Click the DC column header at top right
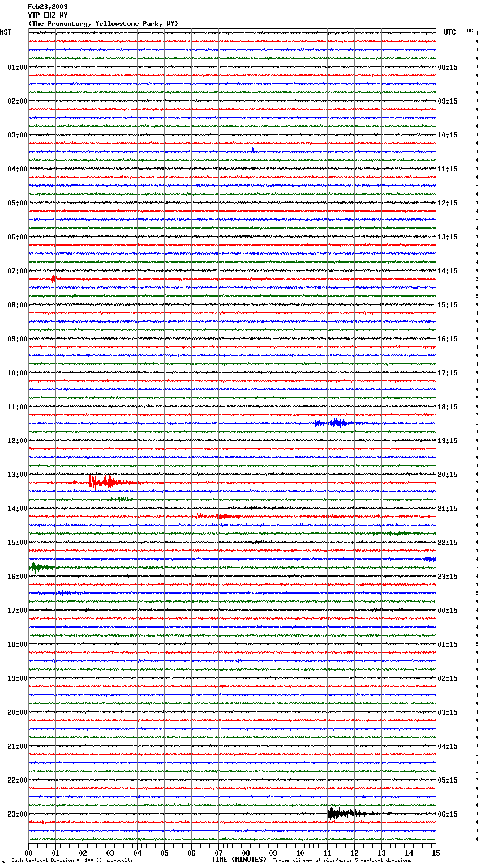481x868 pixels. click(x=470, y=31)
